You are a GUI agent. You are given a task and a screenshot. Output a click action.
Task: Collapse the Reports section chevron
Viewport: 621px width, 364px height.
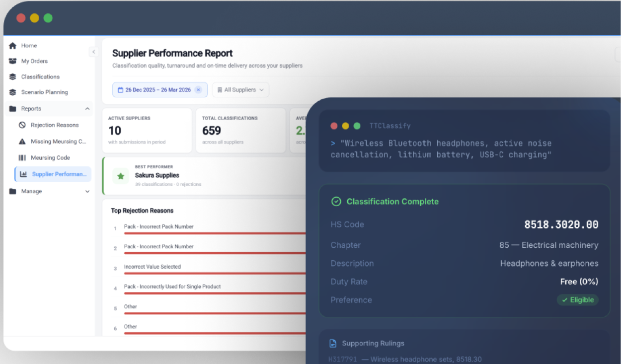point(87,109)
